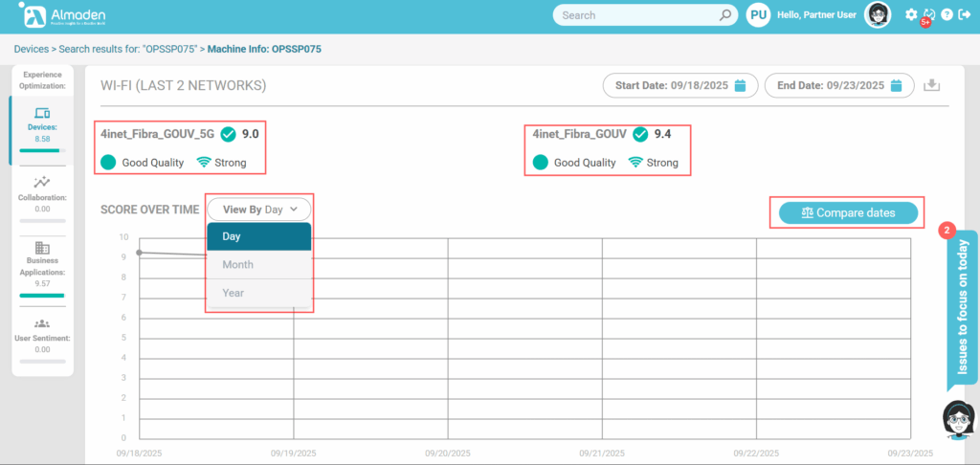Open the help question mark icon
Screen dimensions: 980x465
(947, 15)
